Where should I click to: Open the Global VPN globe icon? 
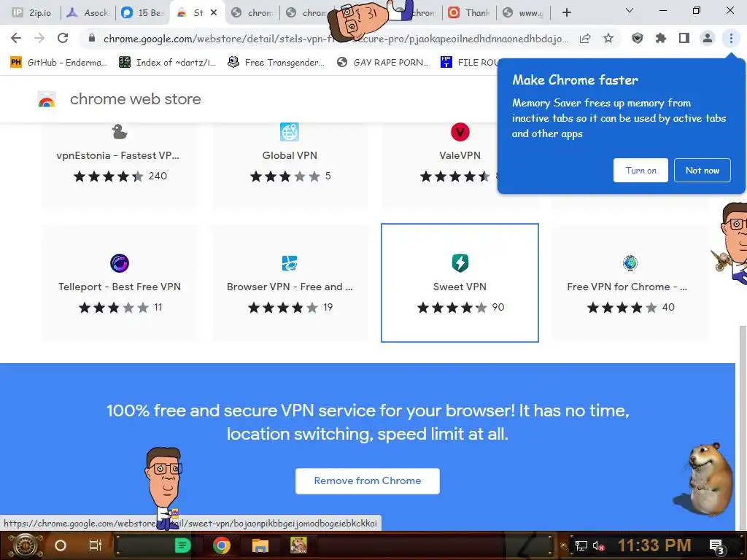(289, 132)
